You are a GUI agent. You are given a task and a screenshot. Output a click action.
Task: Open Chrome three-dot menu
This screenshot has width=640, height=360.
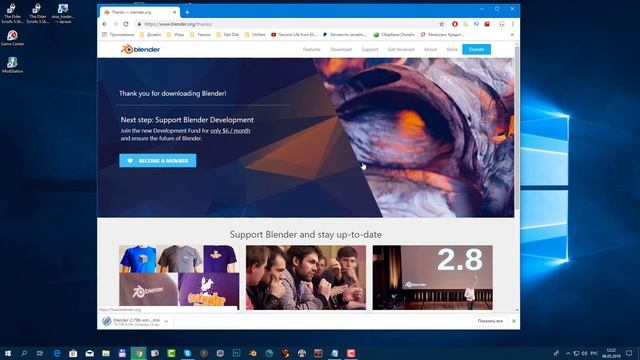point(513,24)
